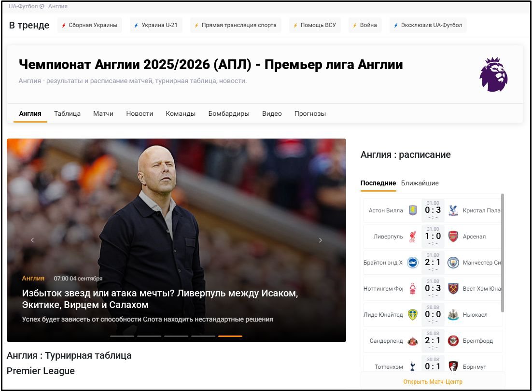Image resolution: width=532 pixels, height=392 pixels.
Task: Switch to the Ближайшие matches tab
Action: pos(420,183)
